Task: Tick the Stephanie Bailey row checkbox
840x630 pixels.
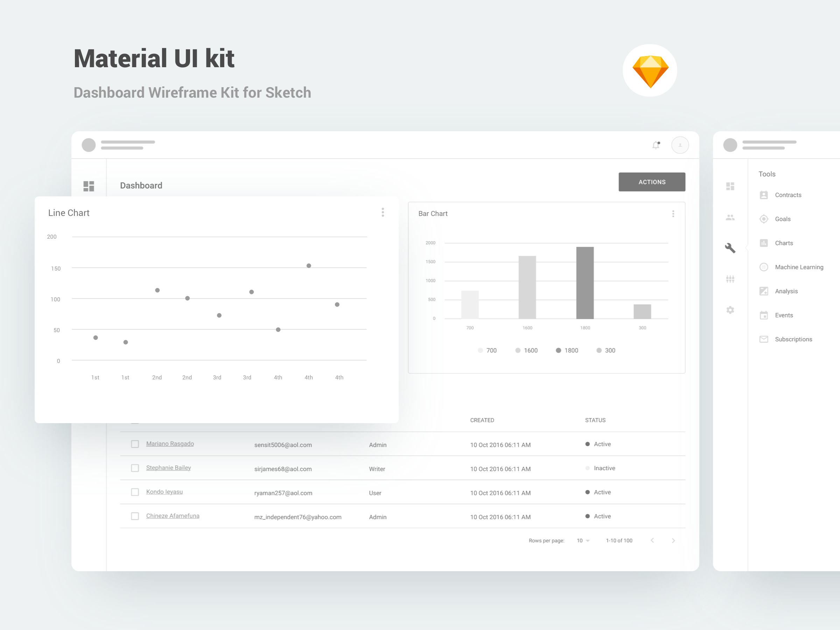Action: 135,468
